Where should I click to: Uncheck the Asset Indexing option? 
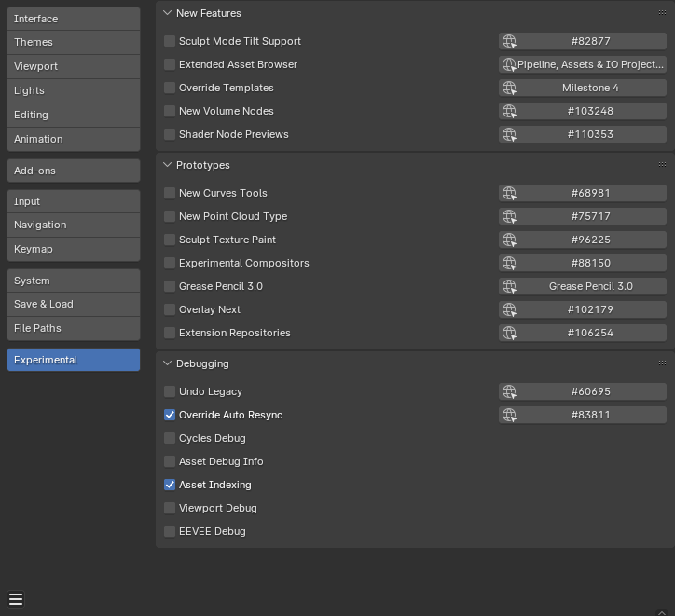pyautogui.click(x=170, y=485)
